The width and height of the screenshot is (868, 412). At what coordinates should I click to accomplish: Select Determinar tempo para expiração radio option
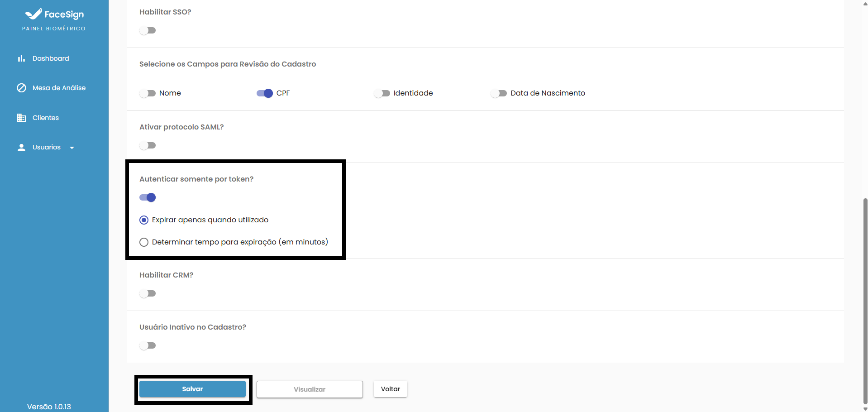[x=144, y=242]
